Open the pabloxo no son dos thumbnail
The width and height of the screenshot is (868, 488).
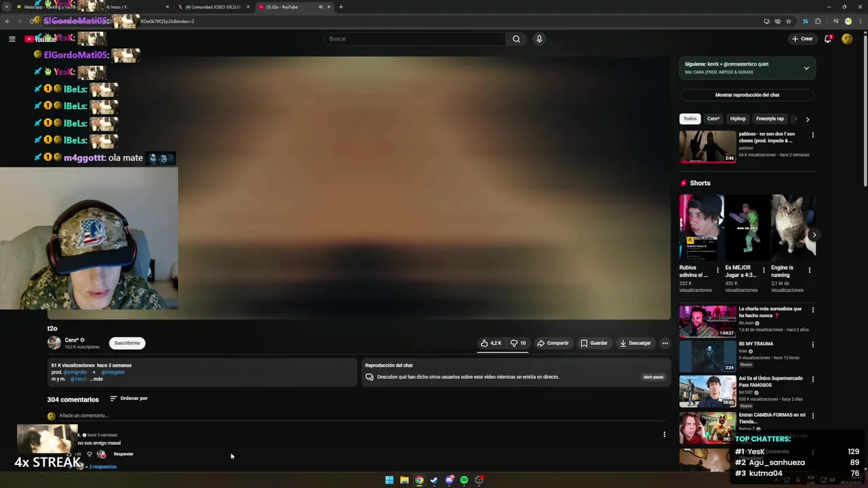point(707,146)
